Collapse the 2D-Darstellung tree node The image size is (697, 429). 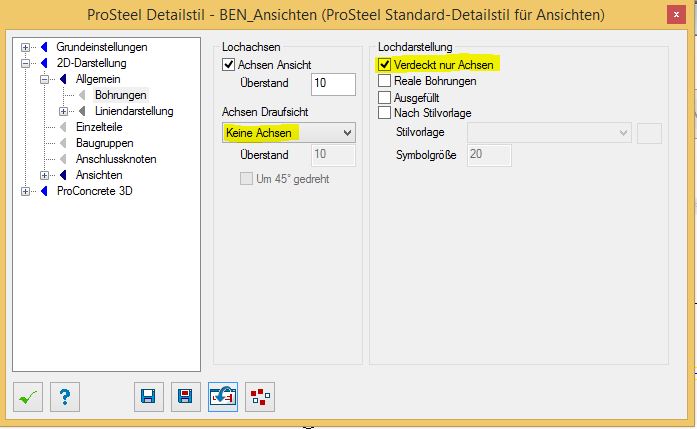pos(25,63)
